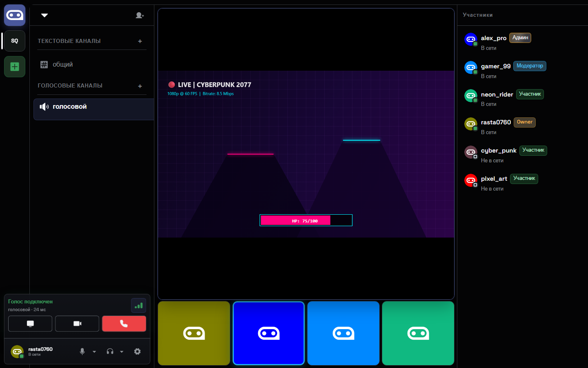Click neon_rider's Участник role badge
The image size is (588, 368).
coord(530,94)
